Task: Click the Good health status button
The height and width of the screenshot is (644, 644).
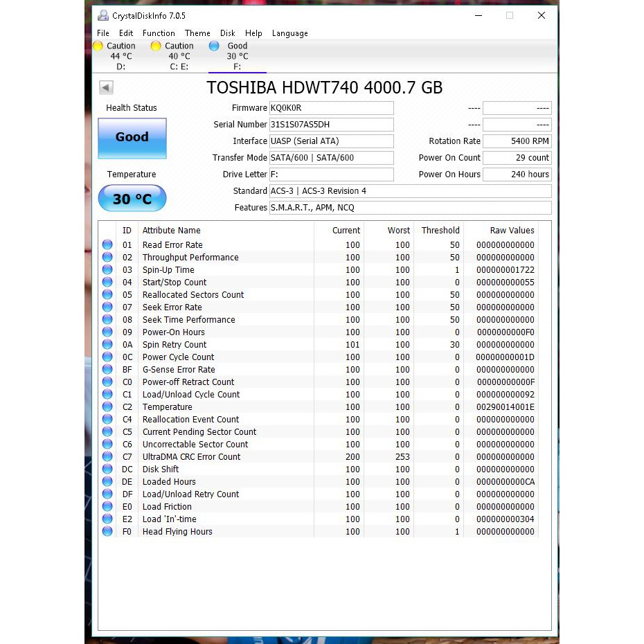Action: (x=132, y=138)
